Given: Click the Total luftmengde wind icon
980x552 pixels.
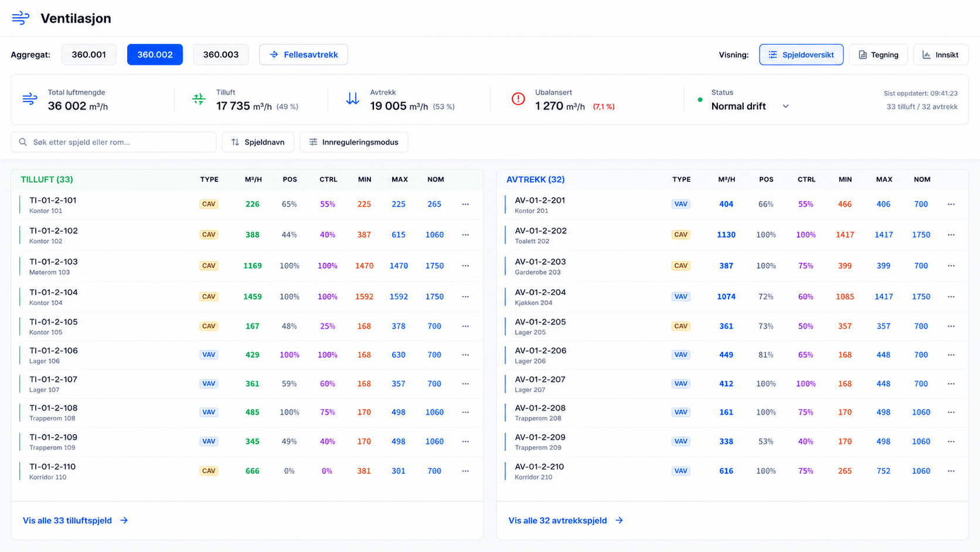Looking at the screenshot, I should pyautogui.click(x=30, y=99).
